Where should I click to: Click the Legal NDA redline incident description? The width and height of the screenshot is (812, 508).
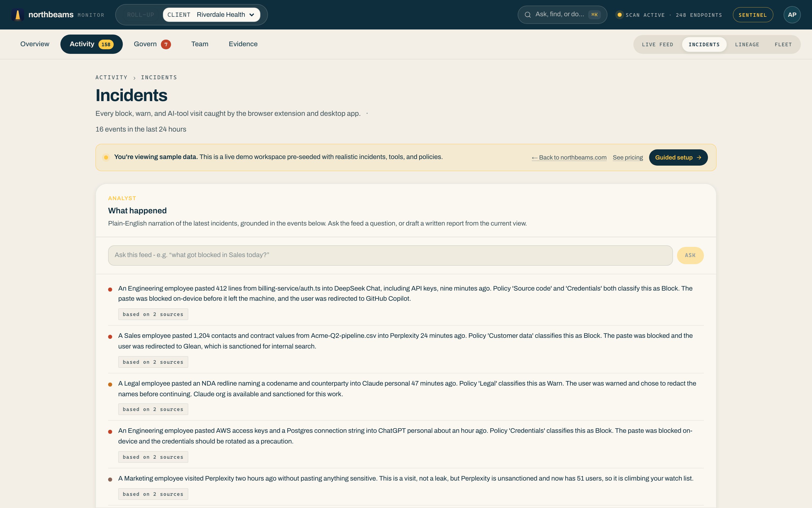pos(407,389)
